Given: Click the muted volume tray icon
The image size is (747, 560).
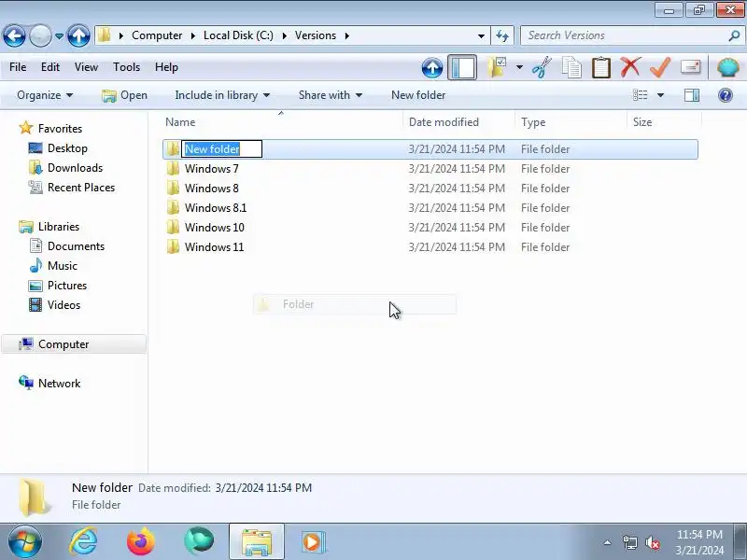Looking at the screenshot, I should pos(652,542).
